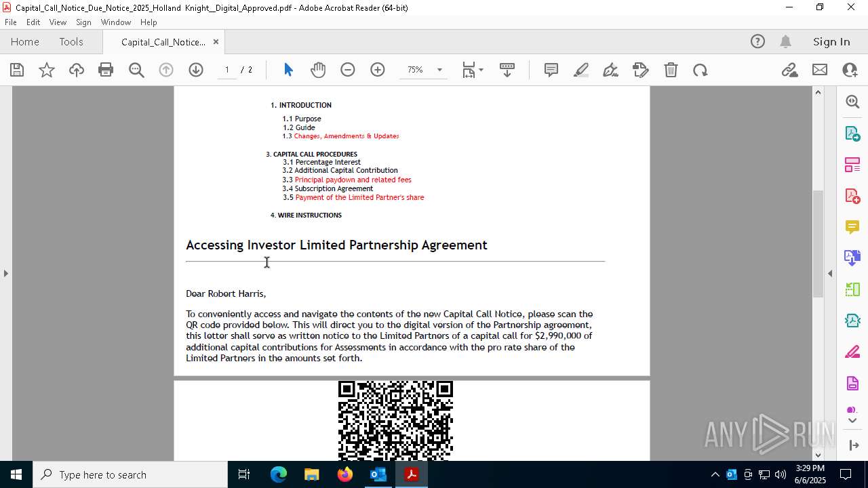
Task: Open the Fill & Sign pen tool
Action: [610, 70]
